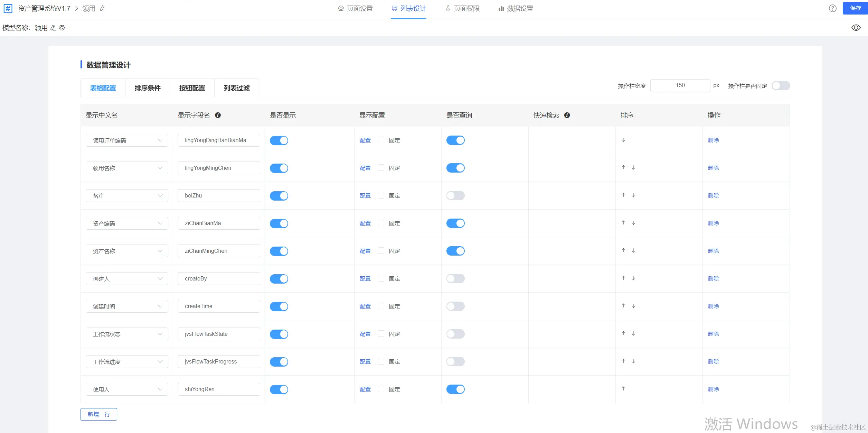Toggle 操作栏是否固定 switch on
868x433 pixels.
pyautogui.click(x=781, y=86)
